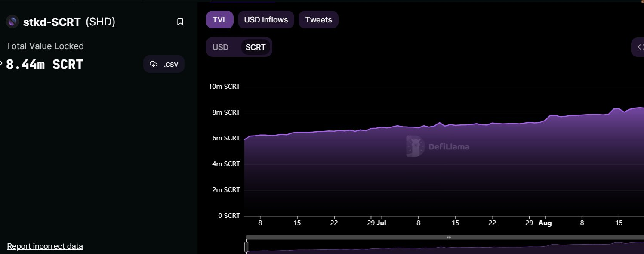The height and width of the screenshot is (254, 644).
Task: Enable the TVL chart toggle
Action: tap(219, 20)
